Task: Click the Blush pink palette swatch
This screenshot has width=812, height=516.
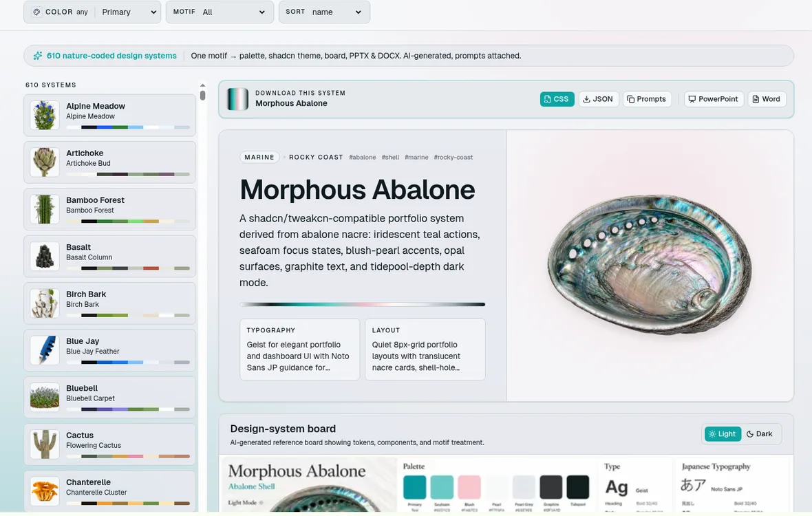Action: pos(469,487)
